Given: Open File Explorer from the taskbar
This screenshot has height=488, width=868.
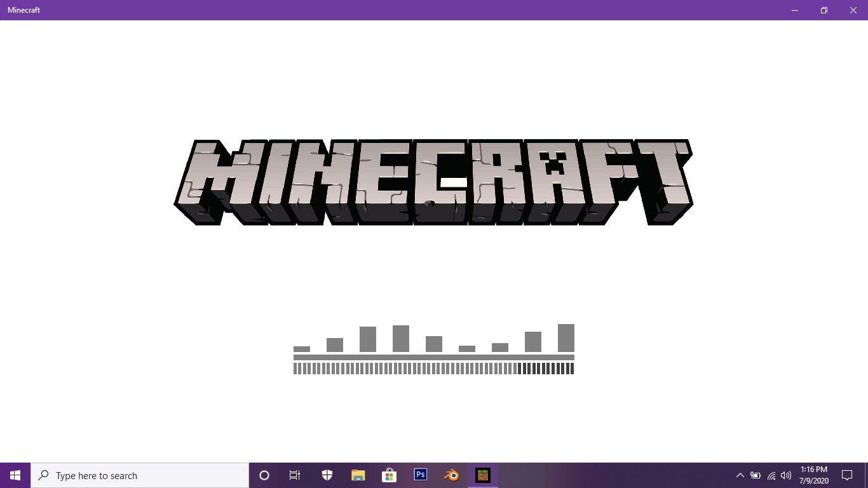Looking at the screenshot, I should click(358, 475).
